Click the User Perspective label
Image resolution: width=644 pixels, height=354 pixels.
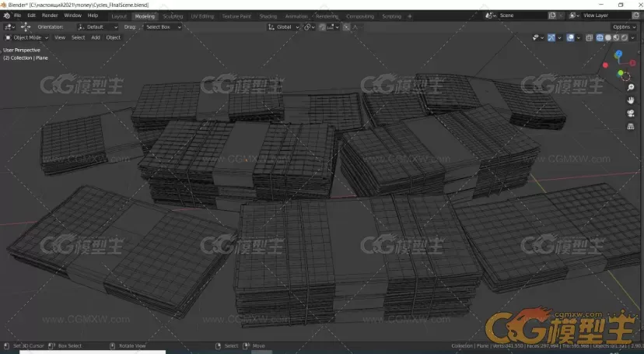click(22, 50)
